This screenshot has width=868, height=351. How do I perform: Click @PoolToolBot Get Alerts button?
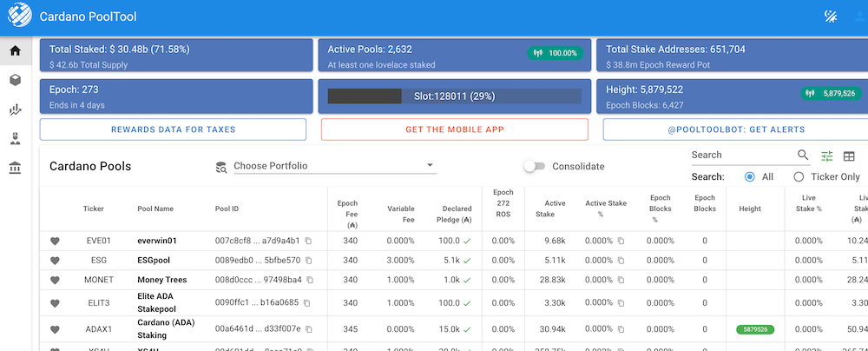pyautogui.click(x=735, y=129)
